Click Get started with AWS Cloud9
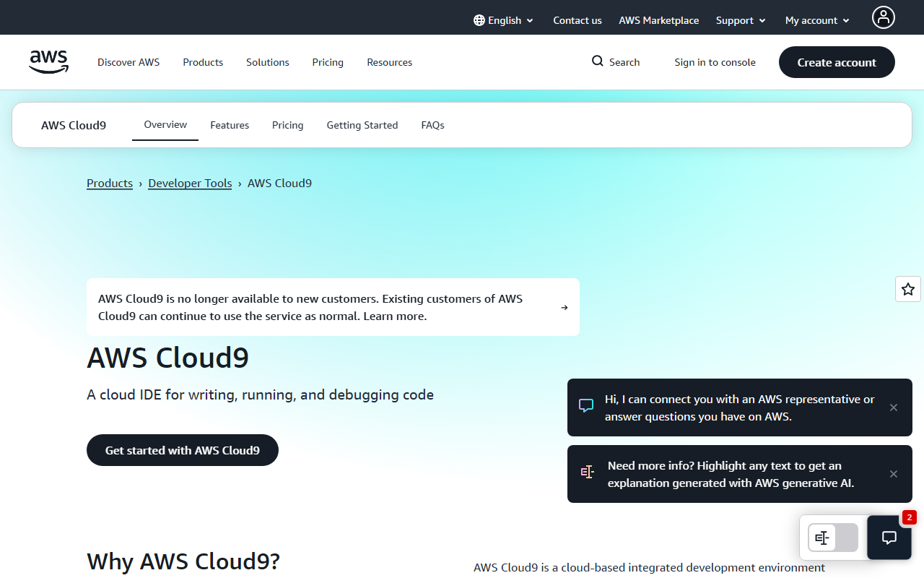The width and height of the screenshot is (924, 578). click(183, 450)
